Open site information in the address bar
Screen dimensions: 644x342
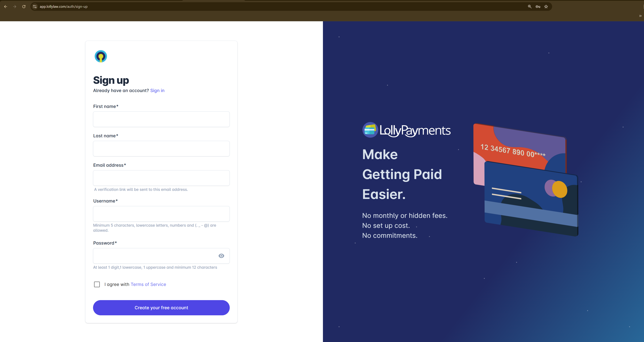[35, 6]
